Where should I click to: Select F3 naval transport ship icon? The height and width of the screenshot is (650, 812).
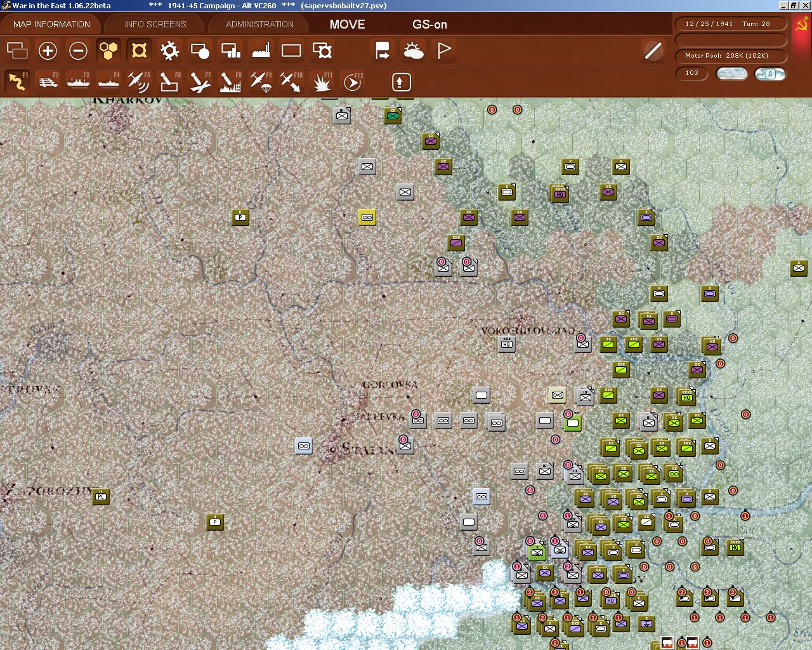78,82
